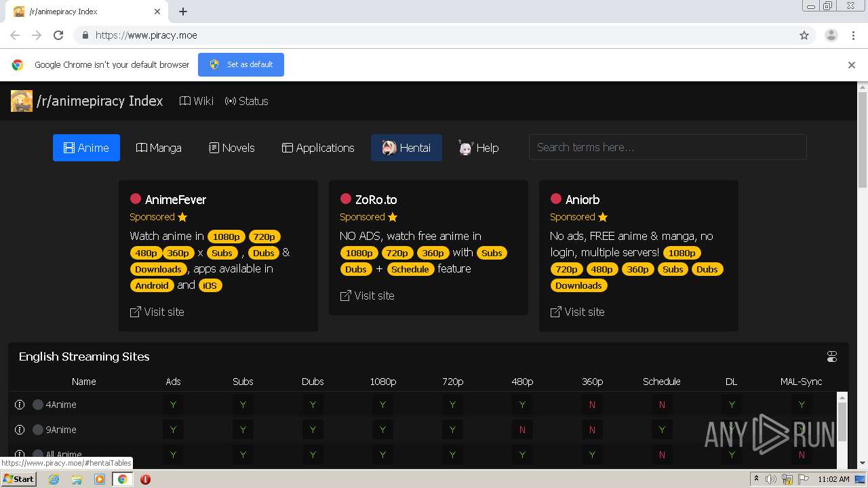Image resolution: width=868 pixels, height=488 pixels.
Task: Open media player from taskbar
Action: [x=100, y=479]
